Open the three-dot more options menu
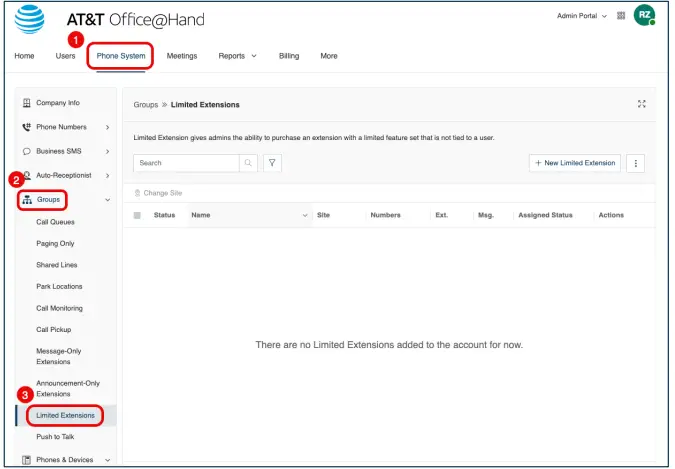 point(635,163)
